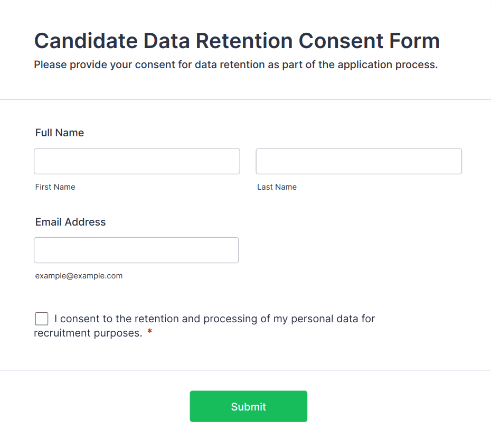
Task: Click the Candidate Data Retention Consent Form title
Action: [237, 41]
